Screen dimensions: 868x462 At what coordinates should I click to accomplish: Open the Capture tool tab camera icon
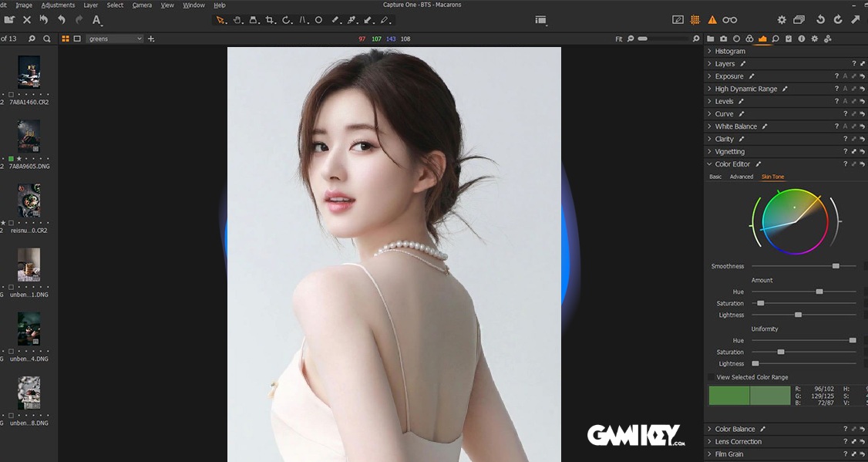[723, 38]
